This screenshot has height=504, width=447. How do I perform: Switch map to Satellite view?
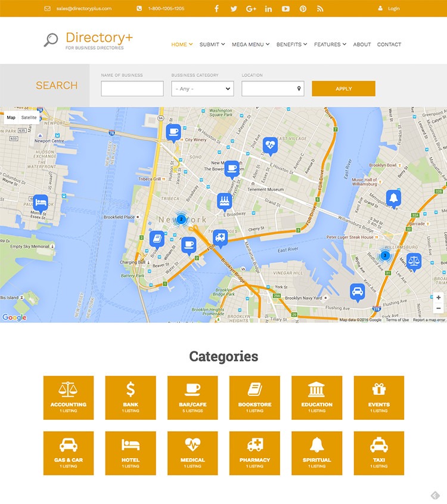[29, 118]
